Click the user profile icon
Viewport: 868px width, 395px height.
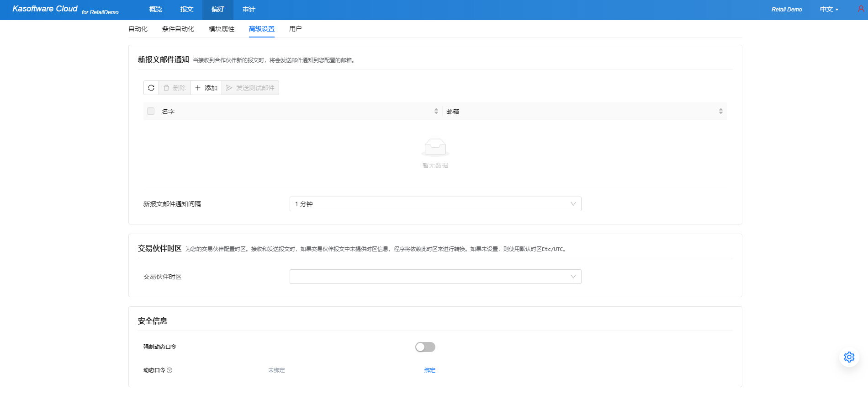861,9
